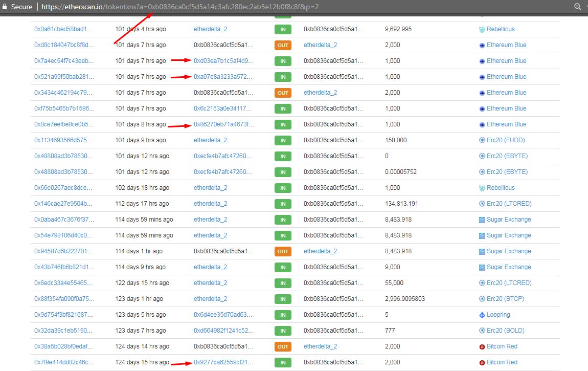This screenshot has height=371, width=588.
Task: Open etherdelta_2 sender in FUDD 150,000 row
Action: (x=210, y=140)
